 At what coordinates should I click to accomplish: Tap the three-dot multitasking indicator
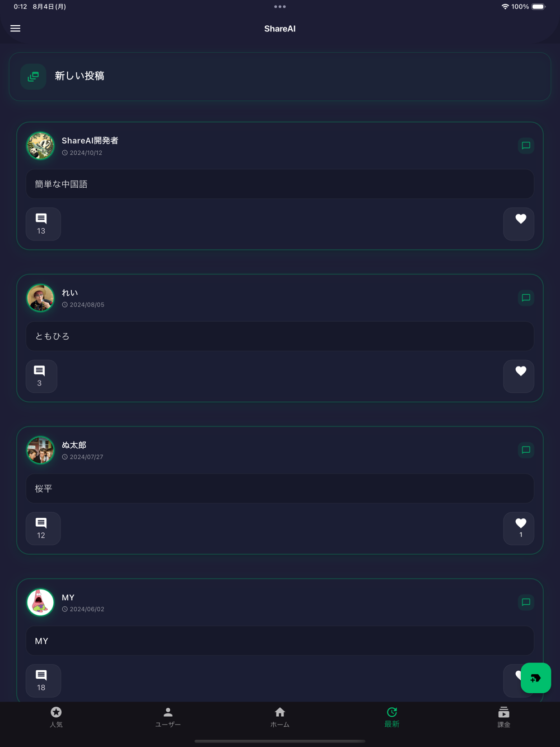[280, 7]
